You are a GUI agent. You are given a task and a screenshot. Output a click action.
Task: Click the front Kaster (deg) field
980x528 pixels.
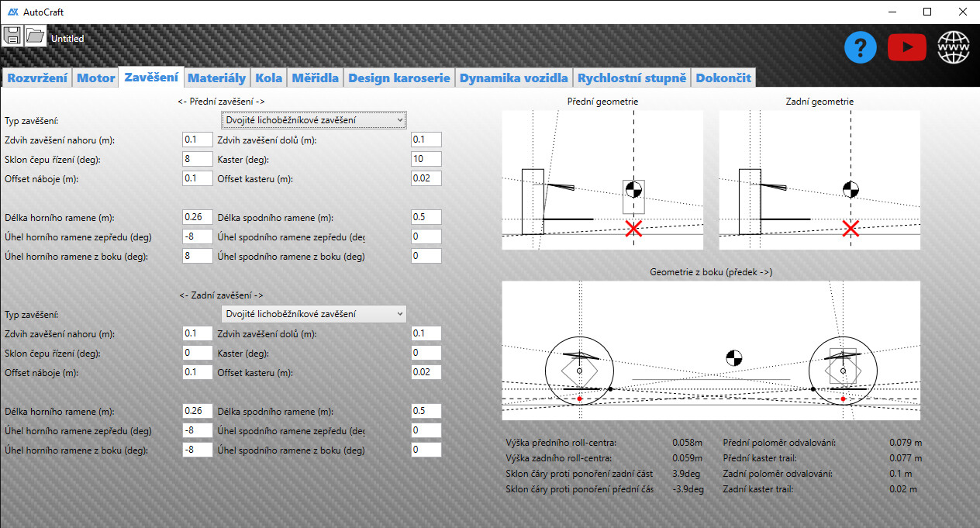pos(426,159)
